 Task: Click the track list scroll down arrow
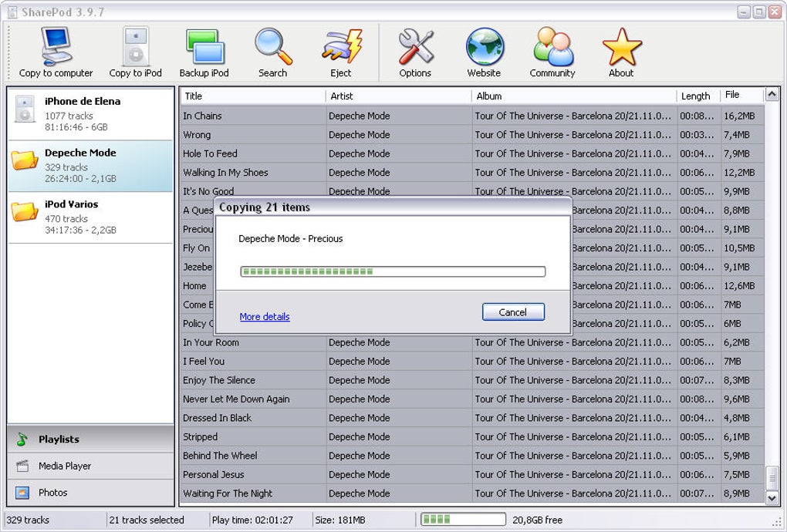pos(772,497)
